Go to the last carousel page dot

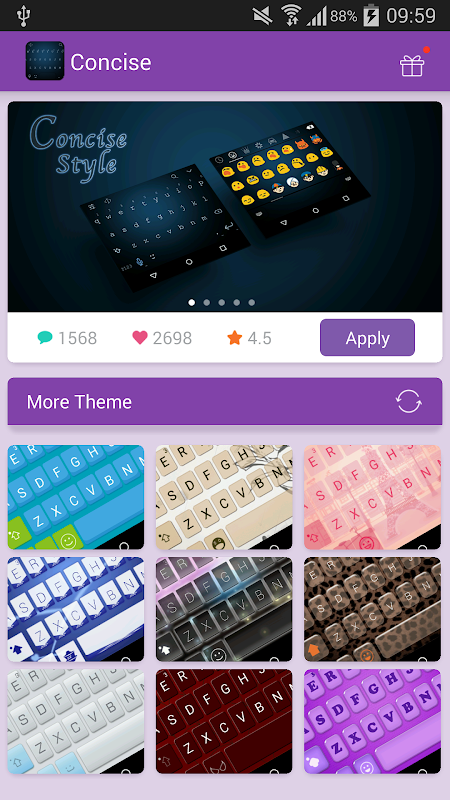[x=252, y=303]
